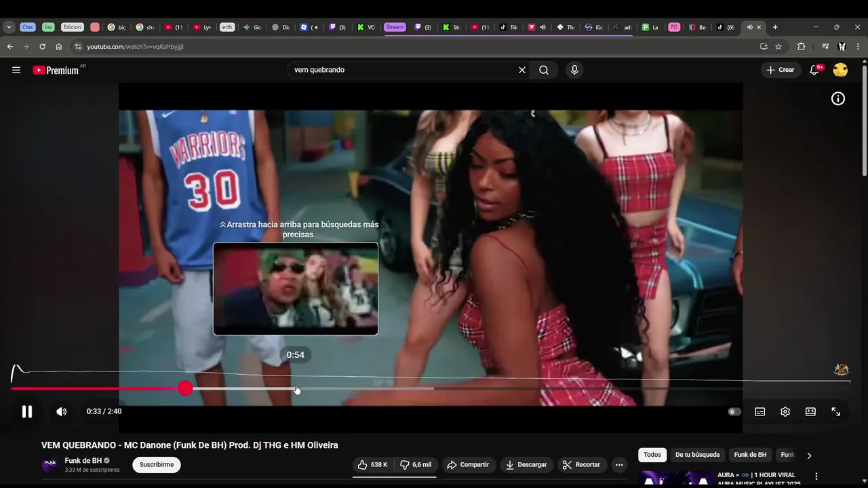Mute the video volume
This screenshot has width=868, height=488.
tap(62, 411)
